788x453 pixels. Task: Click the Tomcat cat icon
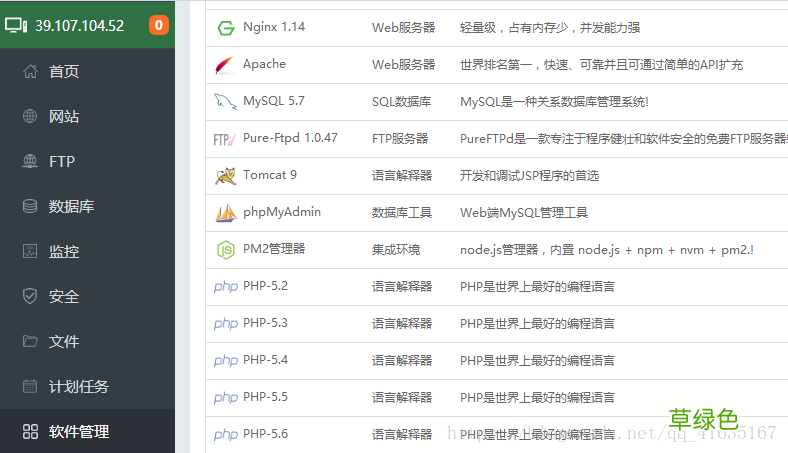(x=226, y=176)
